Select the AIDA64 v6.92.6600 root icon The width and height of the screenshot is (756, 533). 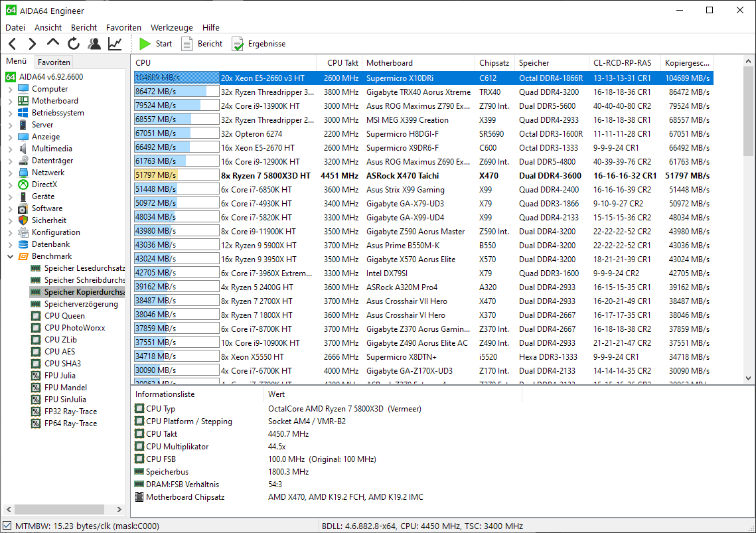(x=11, y=77)
